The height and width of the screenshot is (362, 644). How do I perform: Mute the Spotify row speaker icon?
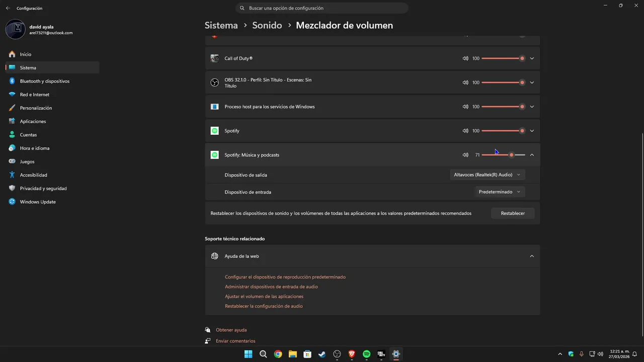coord(465,131)
